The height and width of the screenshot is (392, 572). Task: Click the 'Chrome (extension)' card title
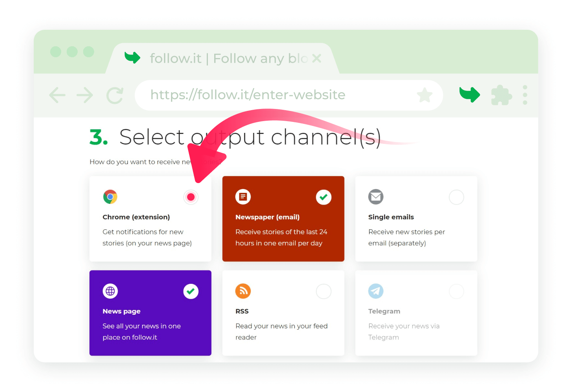tap(136, 217)
